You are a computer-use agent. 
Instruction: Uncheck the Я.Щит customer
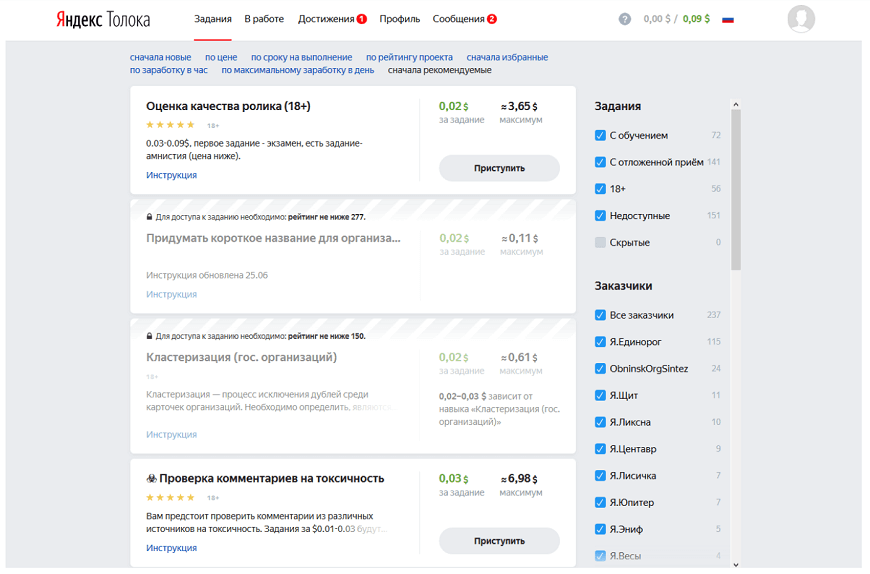coord(600,395)
